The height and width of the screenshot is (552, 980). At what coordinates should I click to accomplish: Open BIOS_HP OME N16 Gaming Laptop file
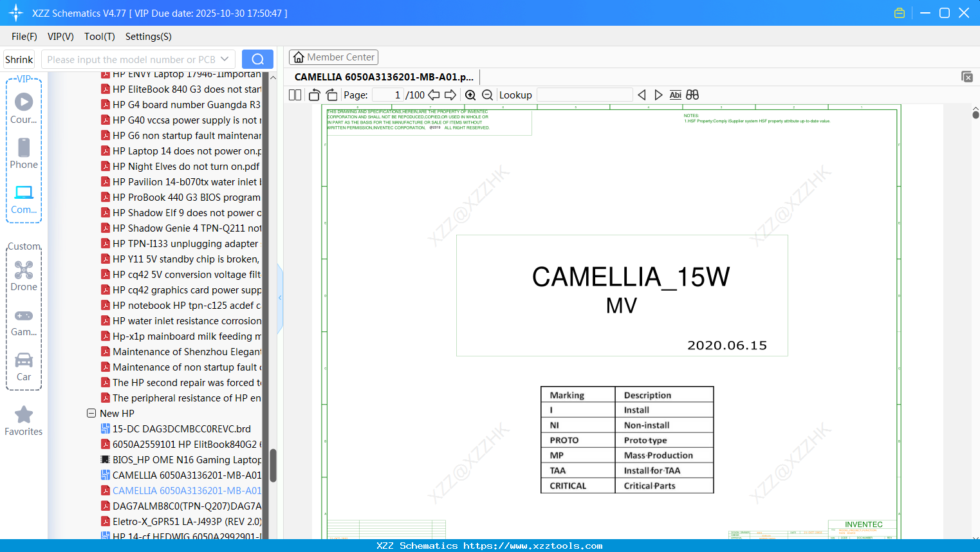(x=181, y=460)
